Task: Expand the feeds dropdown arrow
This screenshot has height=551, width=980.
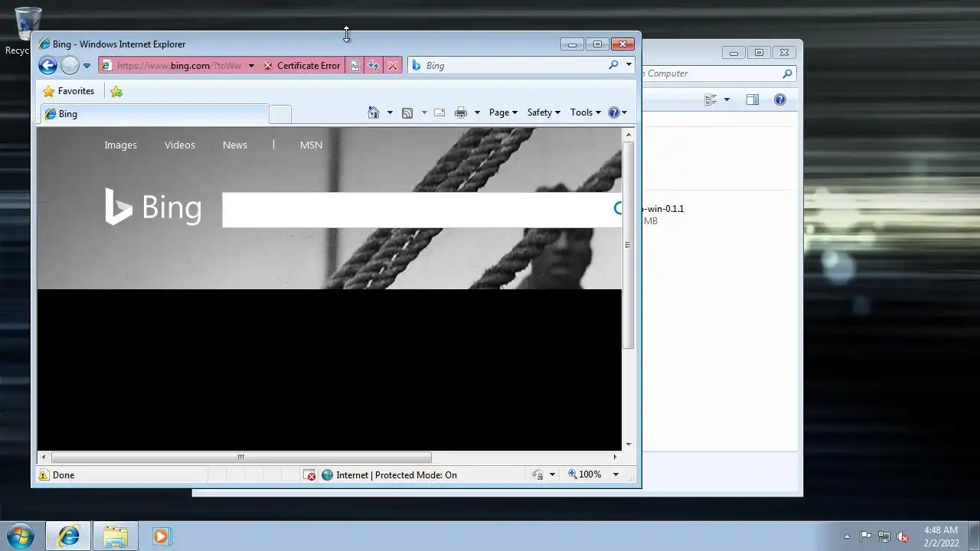Action: point(424,112)
